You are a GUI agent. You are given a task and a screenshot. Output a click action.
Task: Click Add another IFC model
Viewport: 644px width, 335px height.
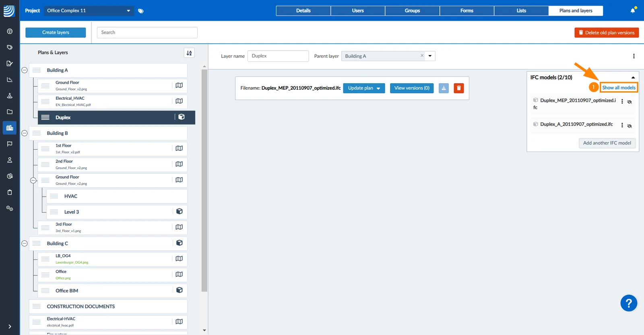coord(607,143)
